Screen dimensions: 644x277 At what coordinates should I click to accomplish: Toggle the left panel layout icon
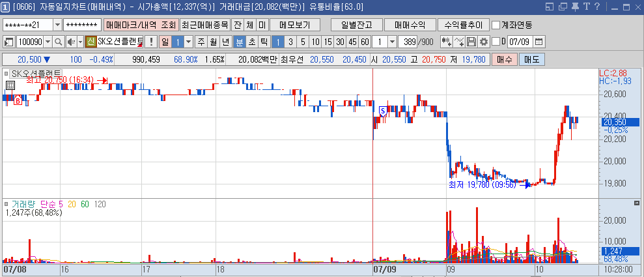[9, 42]
